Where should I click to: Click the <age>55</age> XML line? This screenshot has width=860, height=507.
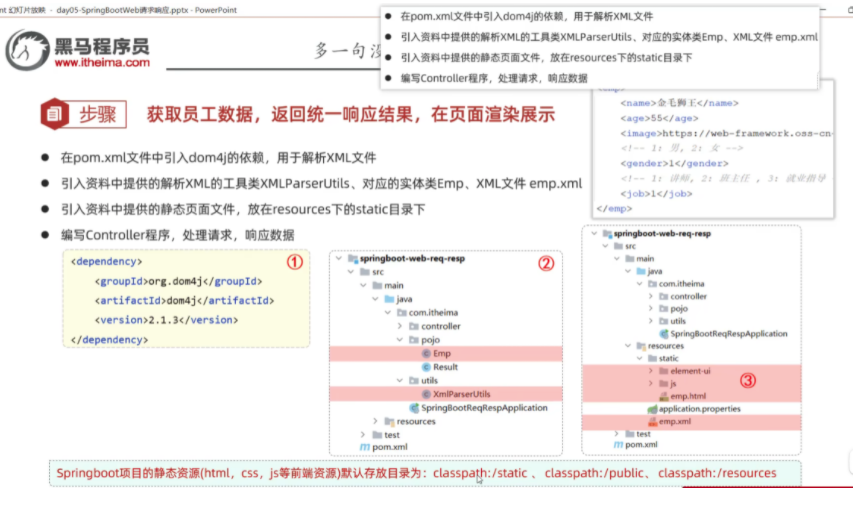pyautogui.click(x=659, y=119)
